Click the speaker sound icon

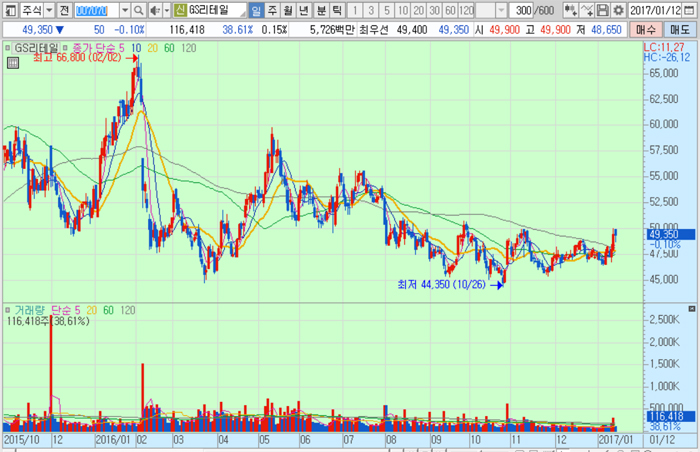coord(155,10)
